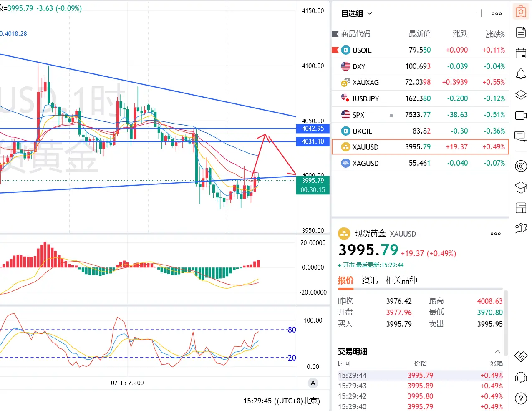Open the node tree sidebar icon
The width and height of the screenshot is (532, 411).
(521, 228)
